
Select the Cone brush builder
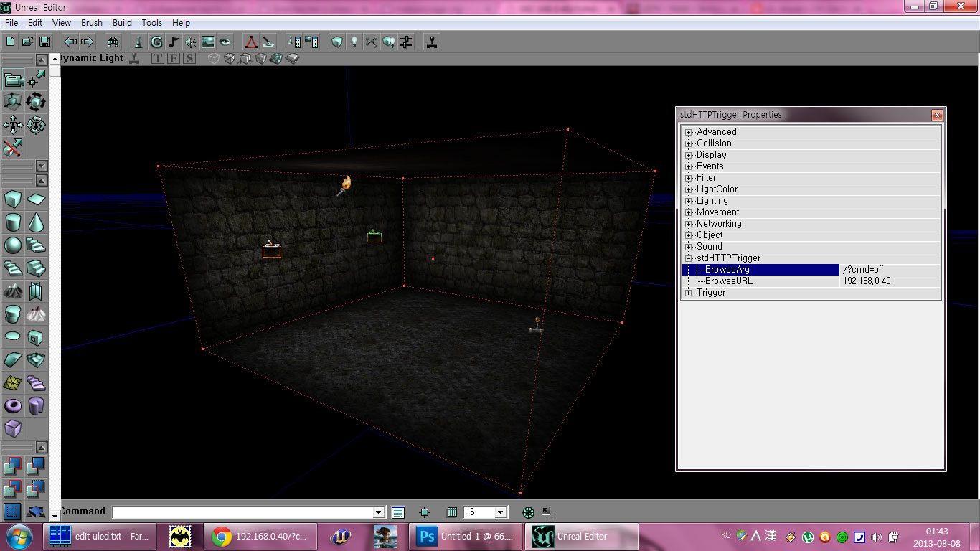click(36, 222)
